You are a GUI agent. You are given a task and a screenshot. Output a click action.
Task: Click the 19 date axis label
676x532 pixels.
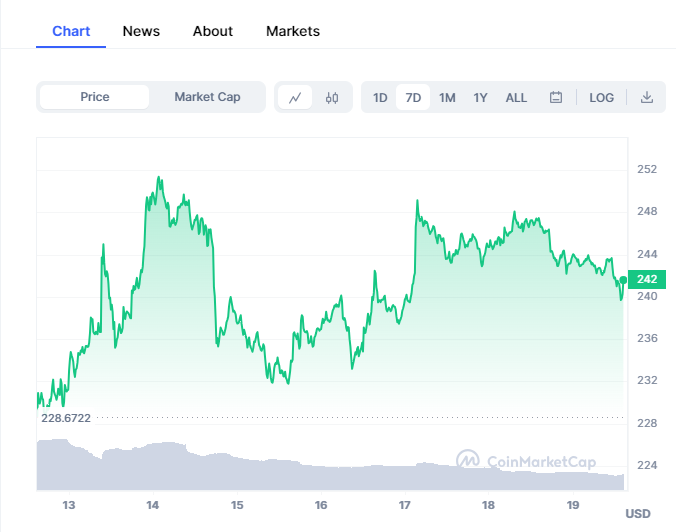point(573,505)
